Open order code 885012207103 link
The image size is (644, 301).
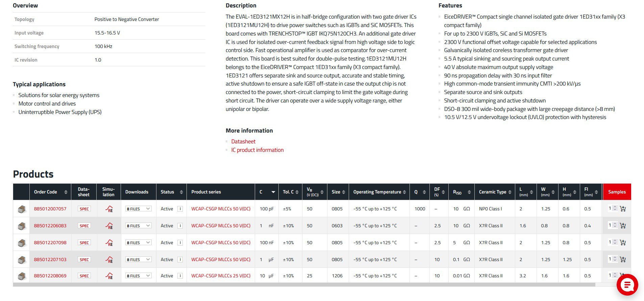50,259
